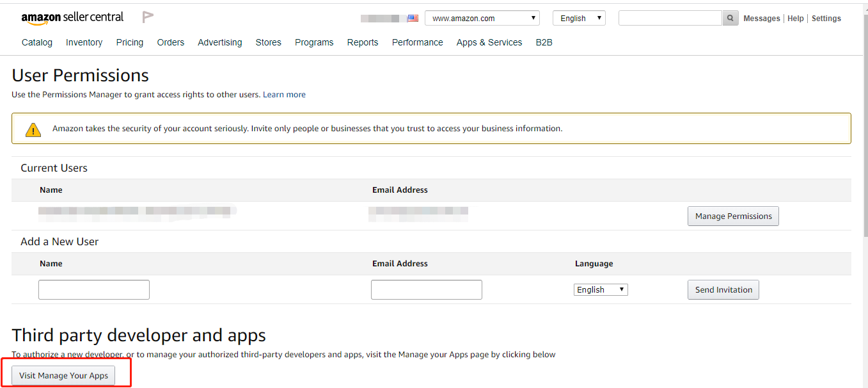Open the B2B menu

(544, 42)
